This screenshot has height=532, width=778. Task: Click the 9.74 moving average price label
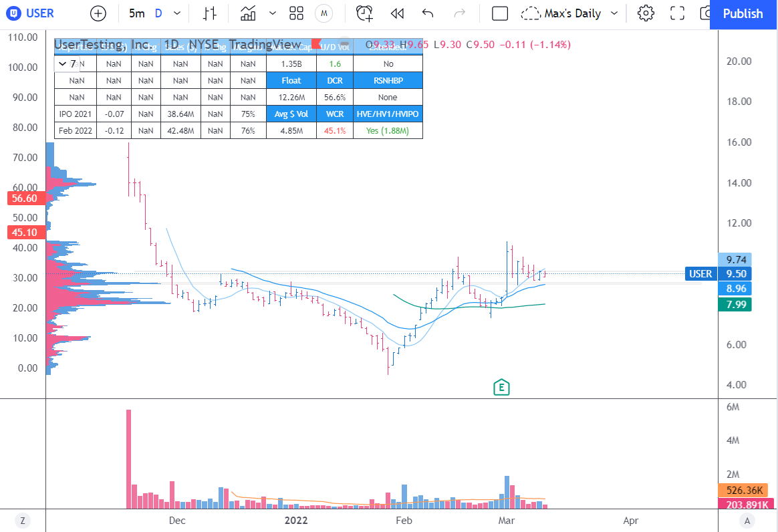pos(735,259)
